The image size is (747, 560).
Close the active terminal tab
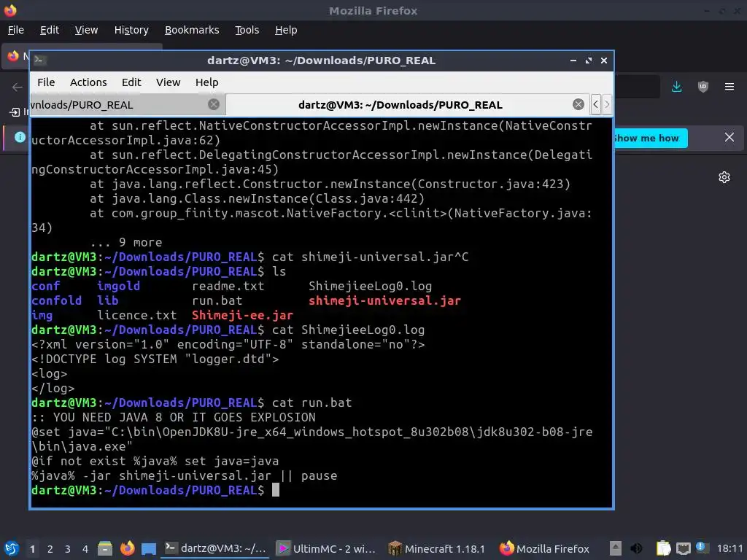click(578, 104)
